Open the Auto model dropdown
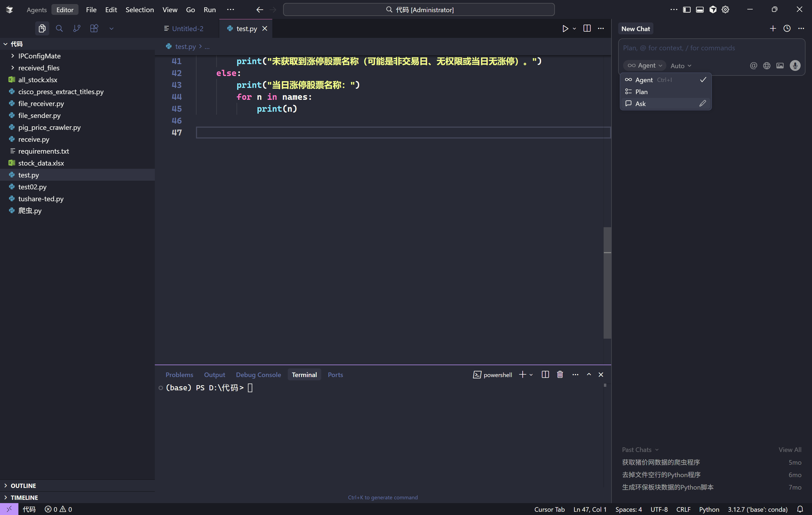This screenshot has width=812, height=515. tap(681, 66)
